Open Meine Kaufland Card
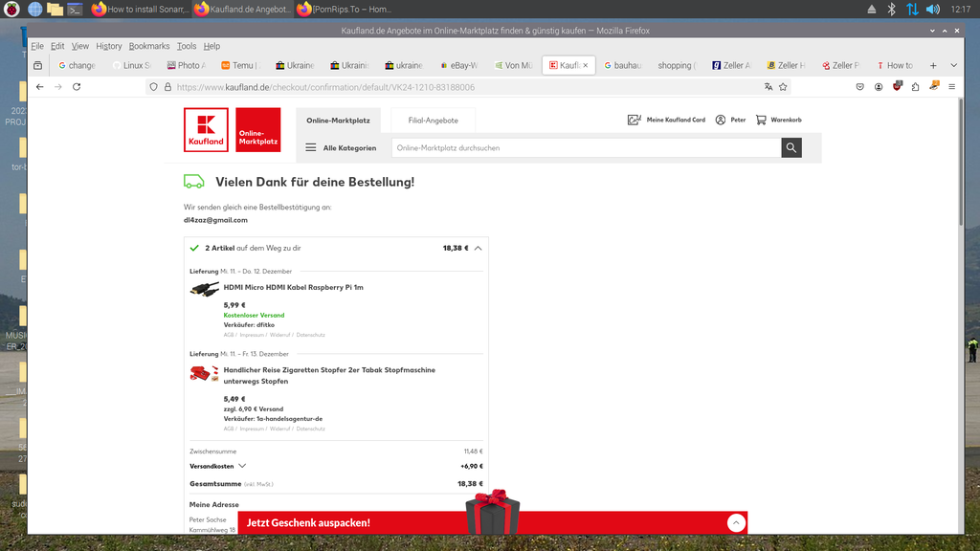 pos(666,120)
